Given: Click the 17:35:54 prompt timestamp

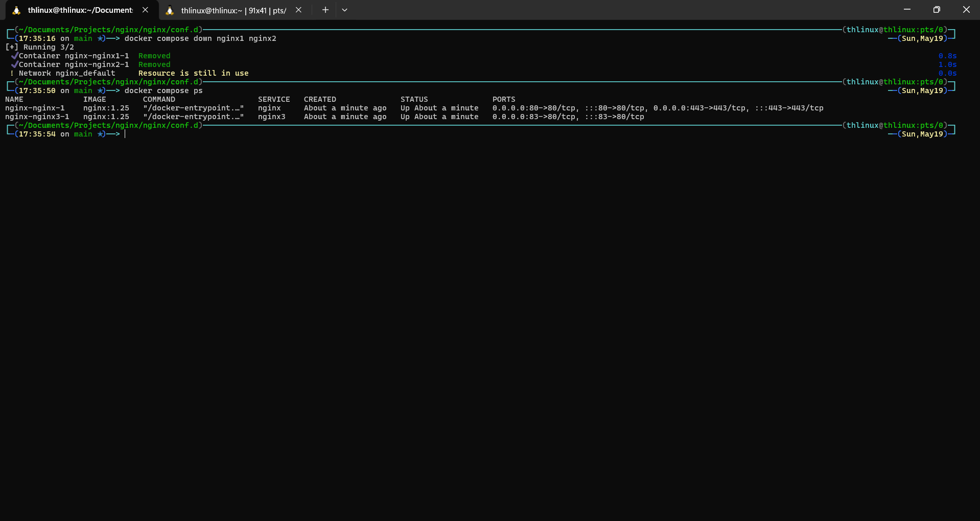Looking at the screenshot, I should [37, 134].
